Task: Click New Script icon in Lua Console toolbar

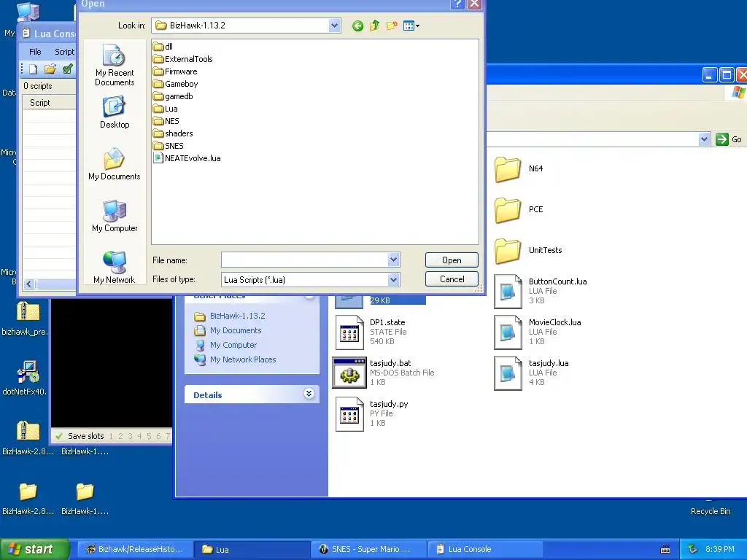Action: coord(34,69)
